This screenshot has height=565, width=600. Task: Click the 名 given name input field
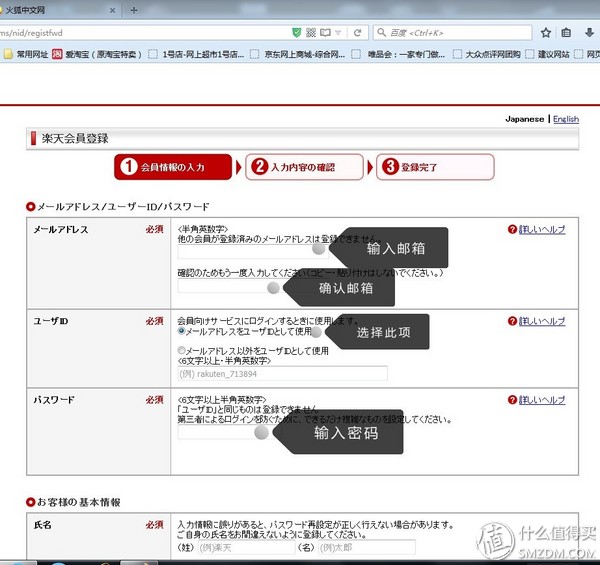tap(367, 547)
